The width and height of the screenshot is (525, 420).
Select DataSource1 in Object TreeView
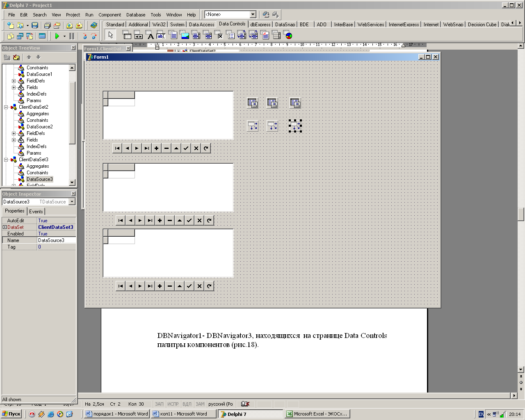click(39, 74)
